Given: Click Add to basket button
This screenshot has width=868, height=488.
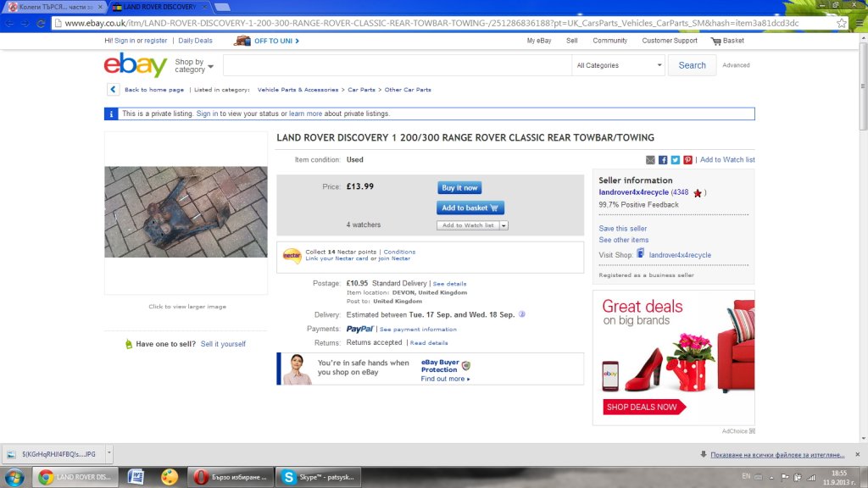Looking at the screenshot, I should click(470, 208).
